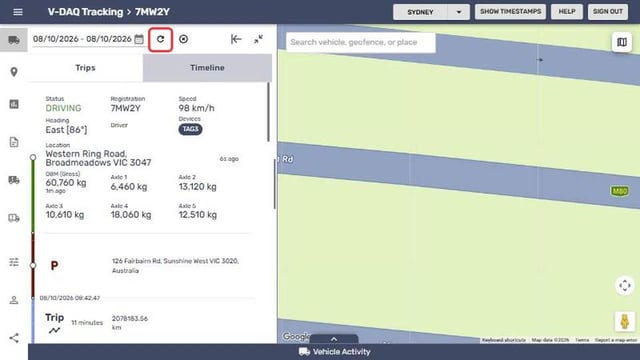Click the SIGN OUT button
Image resolution: width=640 pixels, height=360 pixels.
click(x=608, y=11)
